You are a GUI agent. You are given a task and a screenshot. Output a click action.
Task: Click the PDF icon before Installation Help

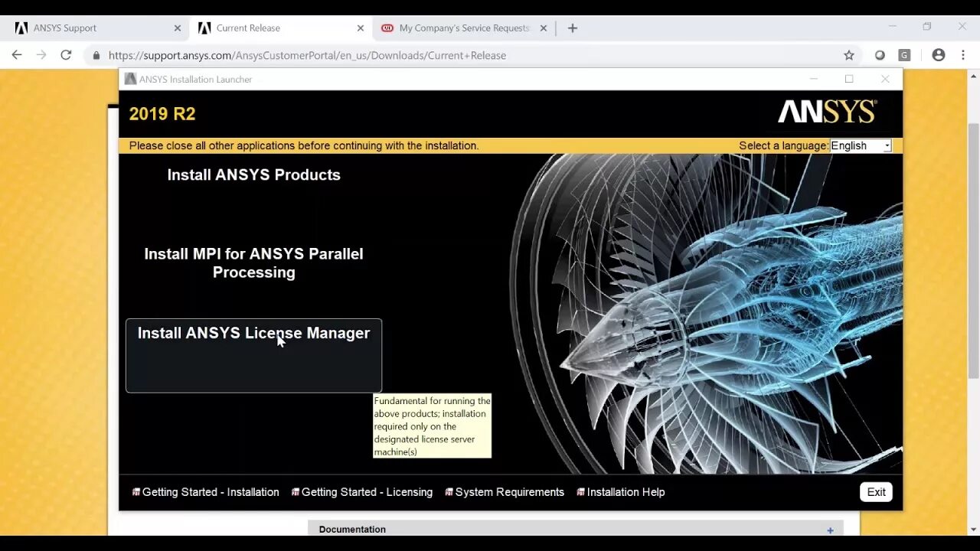coord(580,492)
